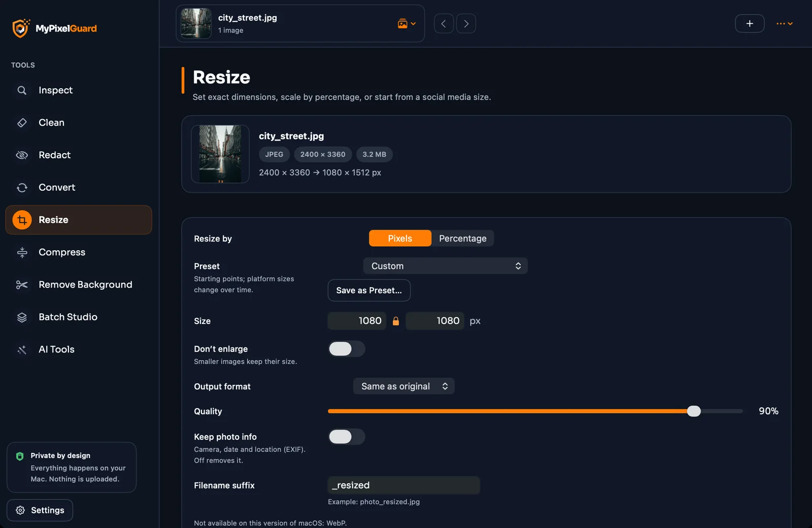Toggle the Keep photo info switch

(x=347, y=437)
